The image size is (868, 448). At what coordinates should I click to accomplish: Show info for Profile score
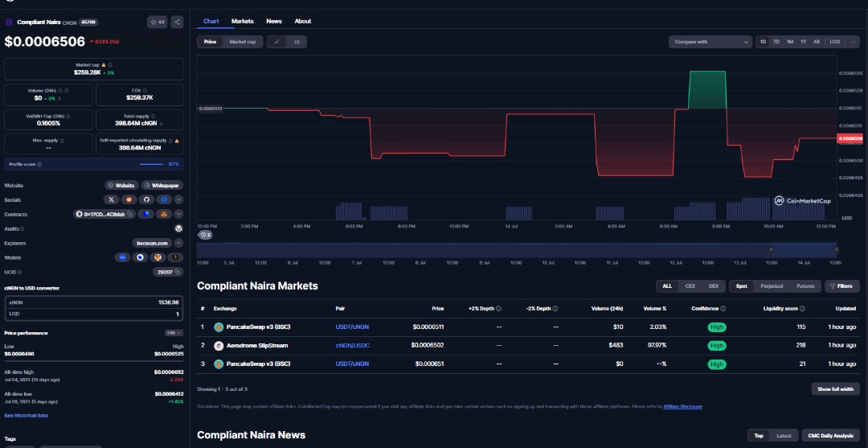[x=39, y=164]
